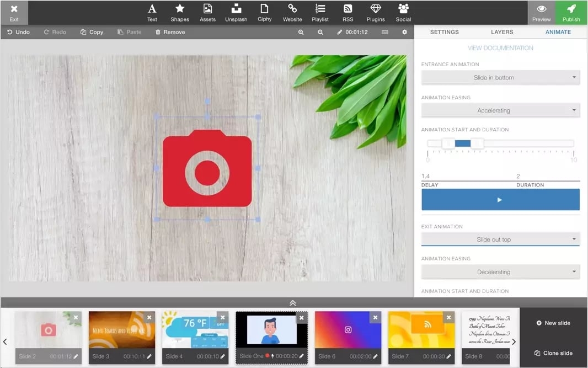Open the Text tool

(152, 12)
